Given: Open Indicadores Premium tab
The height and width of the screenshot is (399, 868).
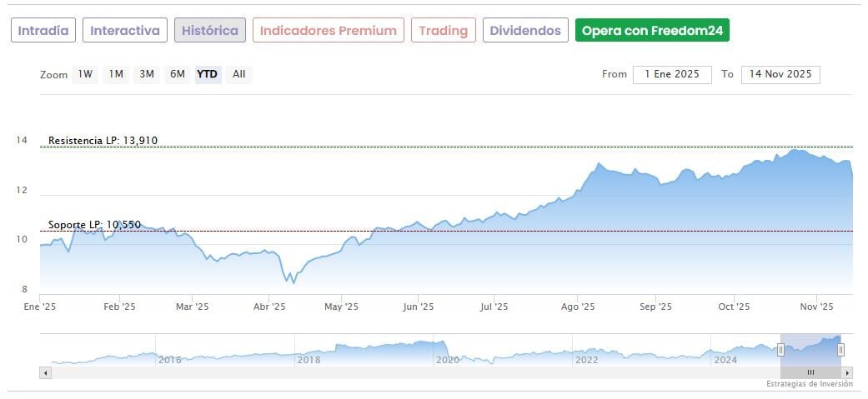Looking at the screenshot, I should pos(329,31).
